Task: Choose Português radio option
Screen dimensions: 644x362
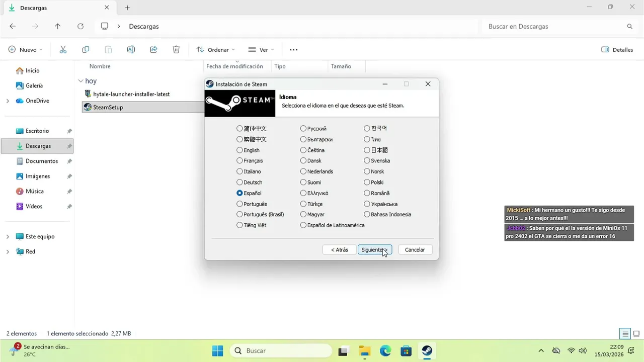Action: click(x=239, y=204)
